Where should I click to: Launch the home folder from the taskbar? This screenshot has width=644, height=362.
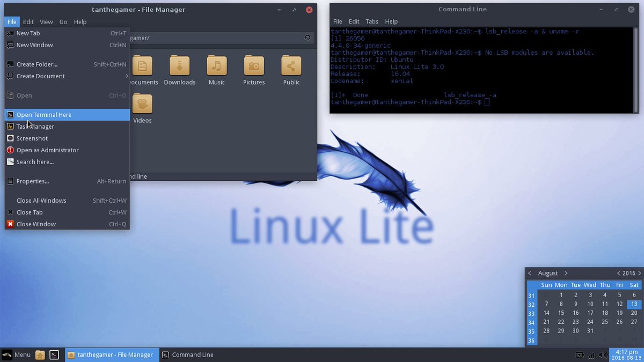click(x=40, y=354)
